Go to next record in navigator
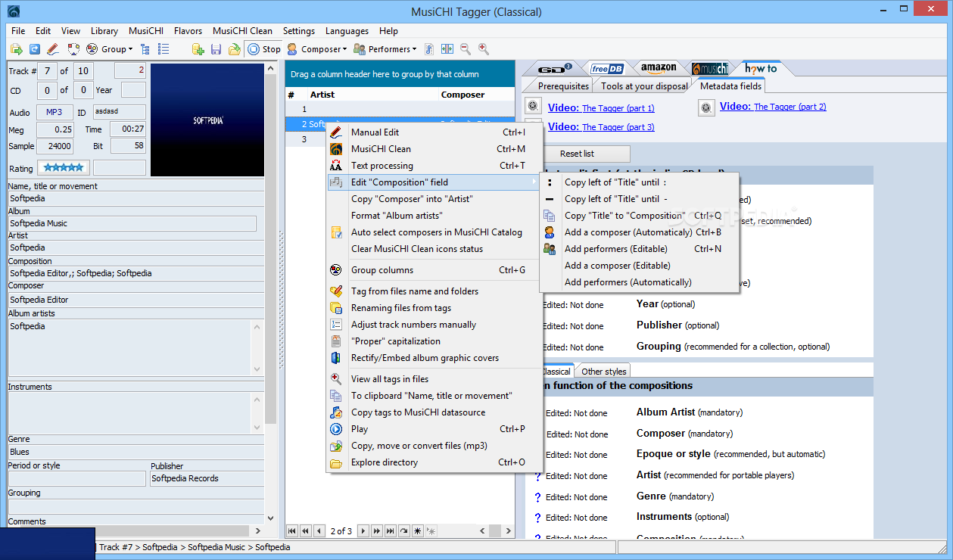This screenshot has height=560, width=953. [363, 531]
